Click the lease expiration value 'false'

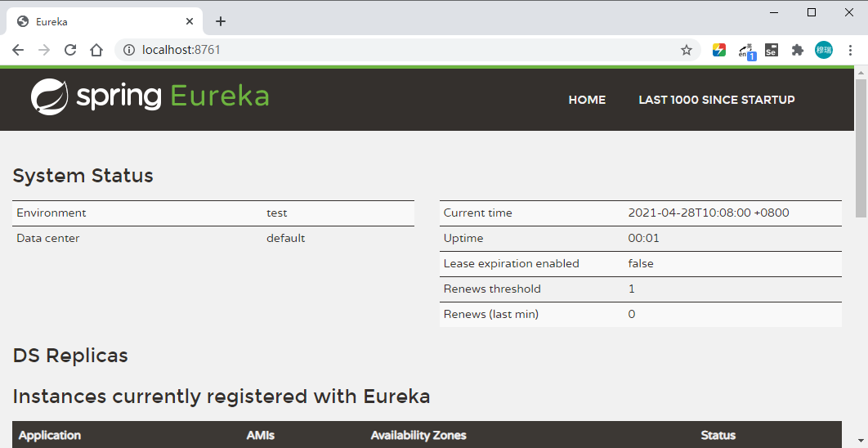pyautogui.click(x=641, y=263)
